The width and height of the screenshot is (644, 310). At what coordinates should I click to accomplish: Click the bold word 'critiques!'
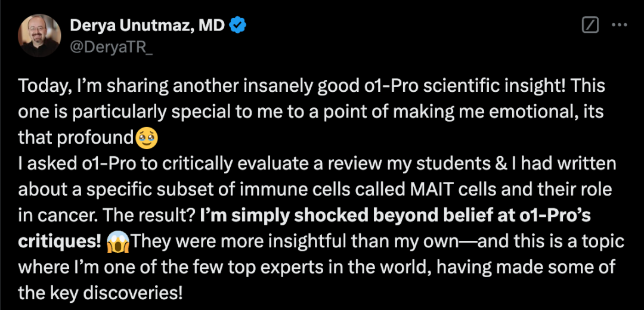(x=60, y=241)
